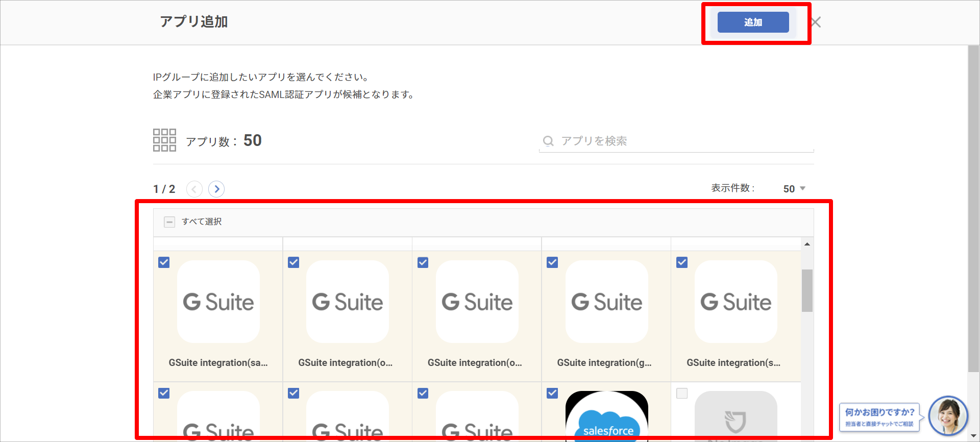Uncheck GSuite integration(sa... app checkbox
The height and width of the screenshot is (442, 980).
point(164,262)
